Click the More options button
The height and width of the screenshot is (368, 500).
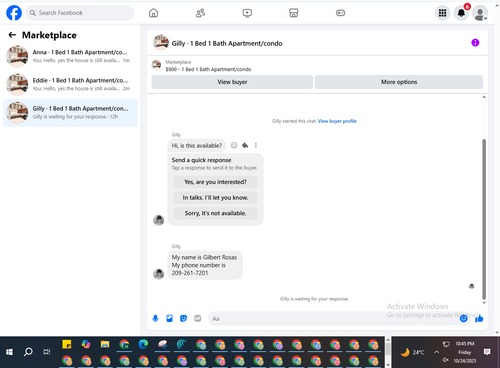pos(399,82)
